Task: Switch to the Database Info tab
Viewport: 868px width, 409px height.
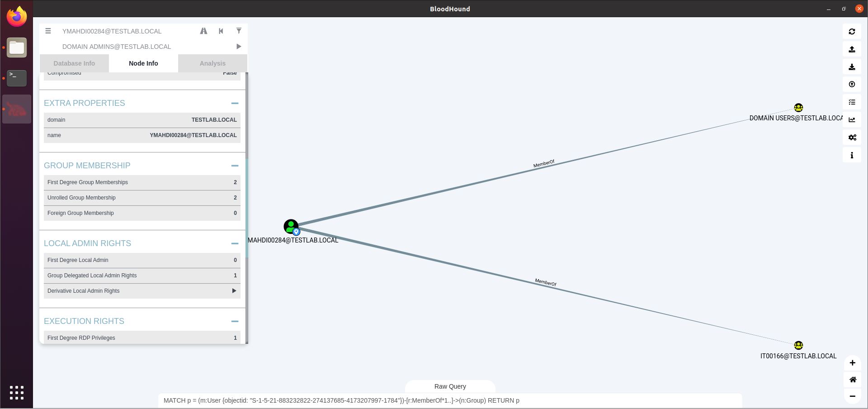Action: pyautogui.click(x=74, y=63)
